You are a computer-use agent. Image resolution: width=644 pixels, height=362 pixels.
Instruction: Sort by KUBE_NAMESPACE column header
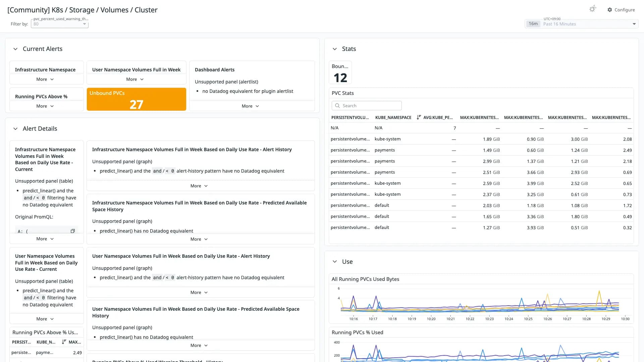[x=393, y=118]
